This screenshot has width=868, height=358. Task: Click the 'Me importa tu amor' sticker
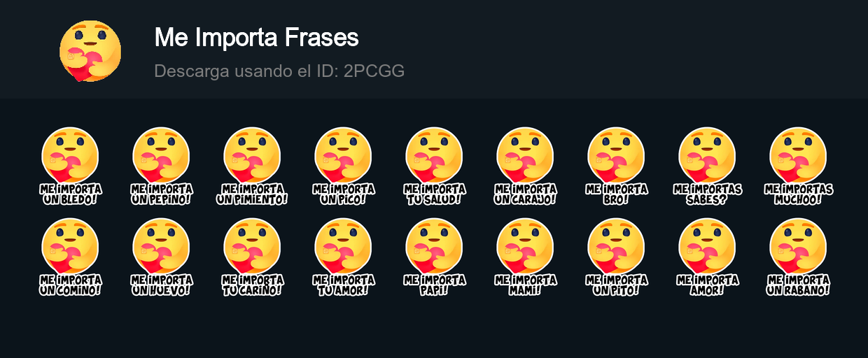click(343, 257)
